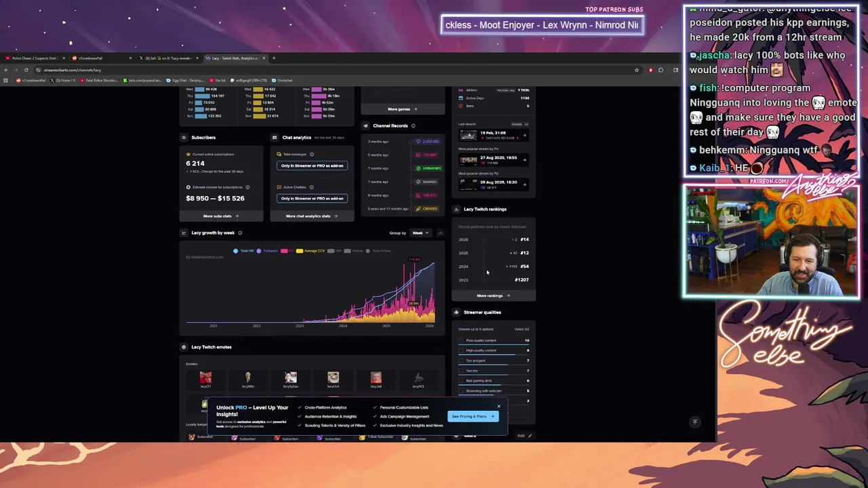Click the Subscribers eye icon
Screen dimensions: 868x488
184,138
